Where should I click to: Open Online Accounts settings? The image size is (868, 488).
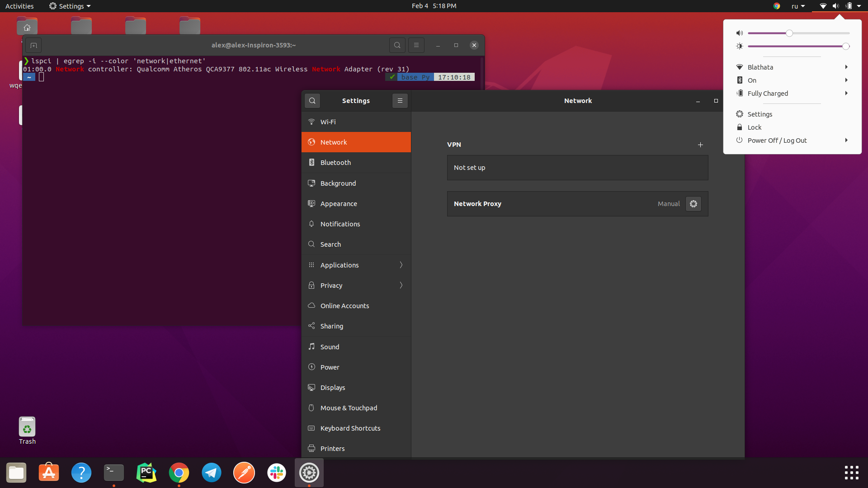356,305
